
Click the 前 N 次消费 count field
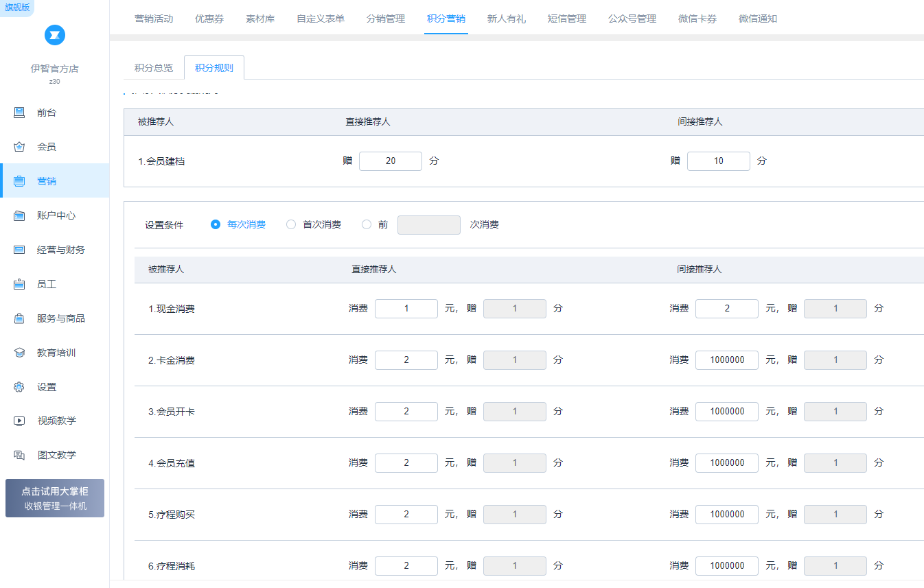(429, 225)
